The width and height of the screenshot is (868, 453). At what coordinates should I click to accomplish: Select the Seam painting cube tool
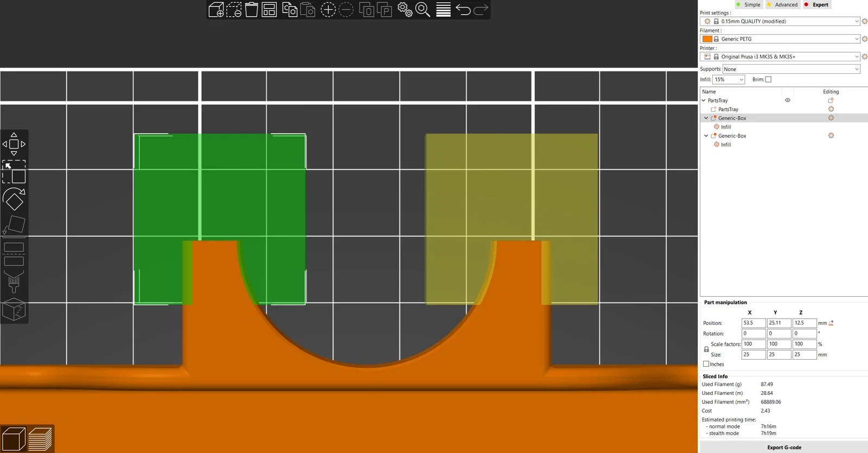14,309
